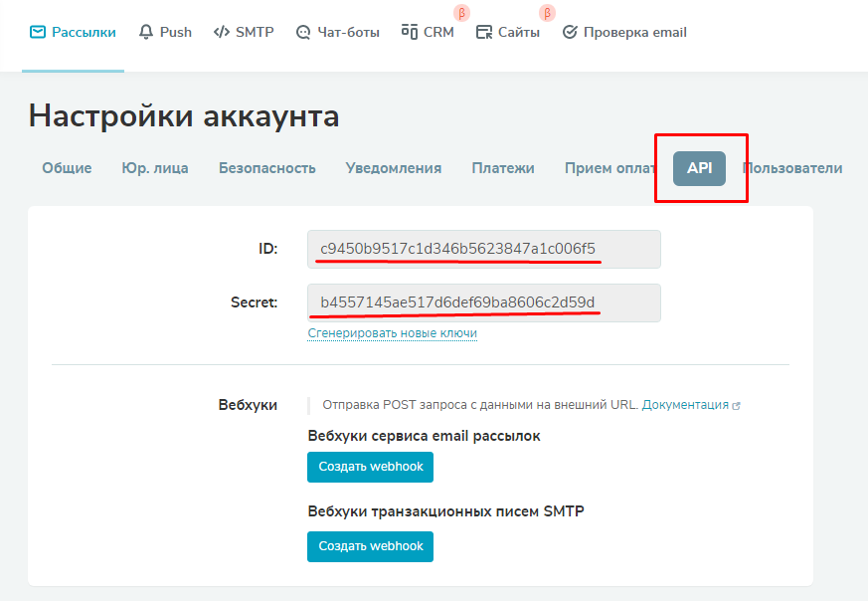Go to the Уведомления tab

click(x=394, y=168)
